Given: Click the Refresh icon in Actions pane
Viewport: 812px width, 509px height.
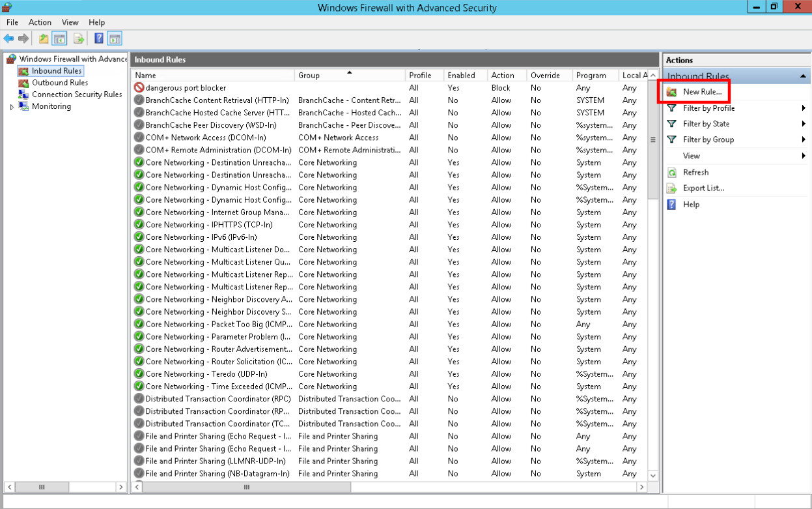Looking at the screenshot, I should (x=672, y=173).
